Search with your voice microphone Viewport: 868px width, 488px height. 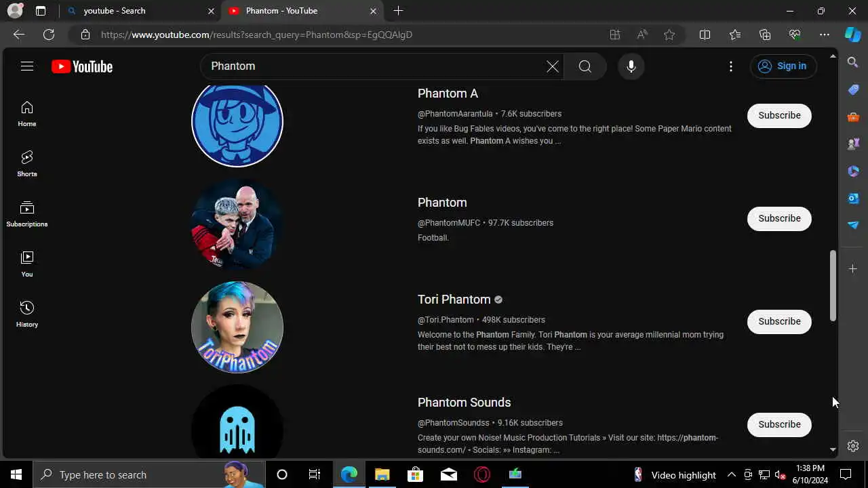pyautogui.click(x=631, y=66)
